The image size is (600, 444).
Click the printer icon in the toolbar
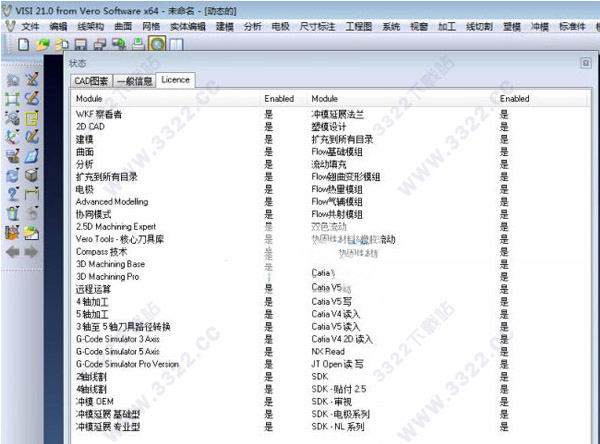(x=138, y=44)
